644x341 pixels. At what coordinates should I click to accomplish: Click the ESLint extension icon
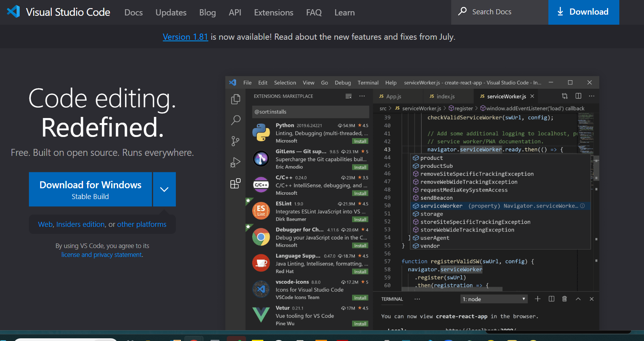(x=261, y=211)
